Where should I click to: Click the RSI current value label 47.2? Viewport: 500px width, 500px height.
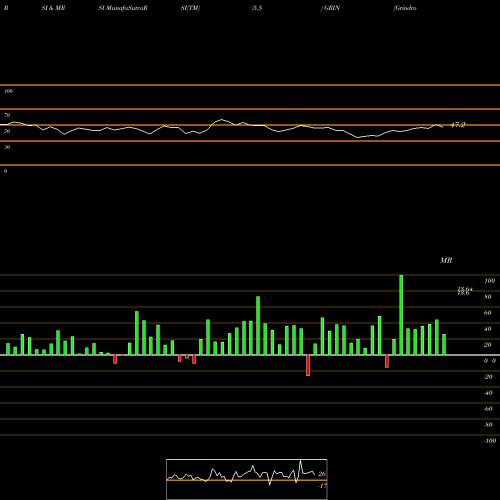coord(458,125)
